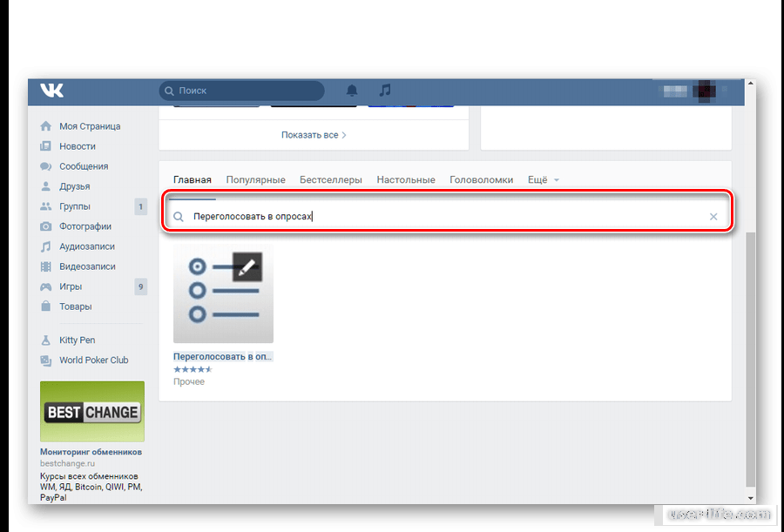This screenshot has width=784, height=532.
Task: Click the scrollbar up arrow
Action: (751, 84)
